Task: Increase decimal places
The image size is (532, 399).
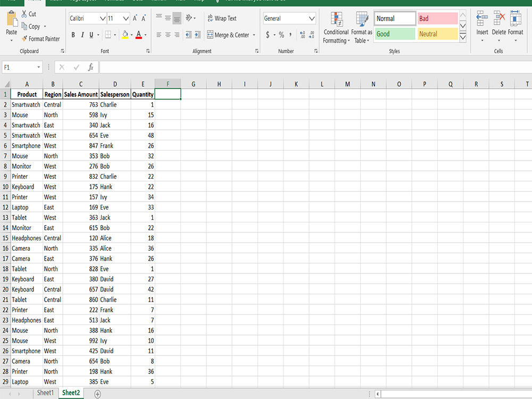Action: point(302,35)
